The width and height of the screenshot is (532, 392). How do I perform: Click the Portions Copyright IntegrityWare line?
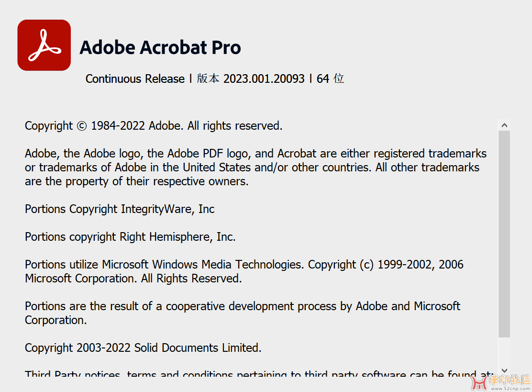(120, 209)
